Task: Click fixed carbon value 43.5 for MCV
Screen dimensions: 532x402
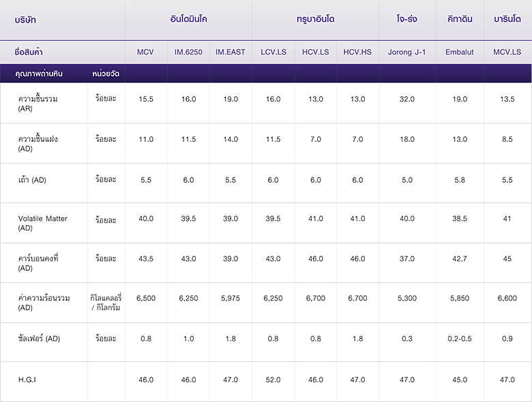Action: 146,259
